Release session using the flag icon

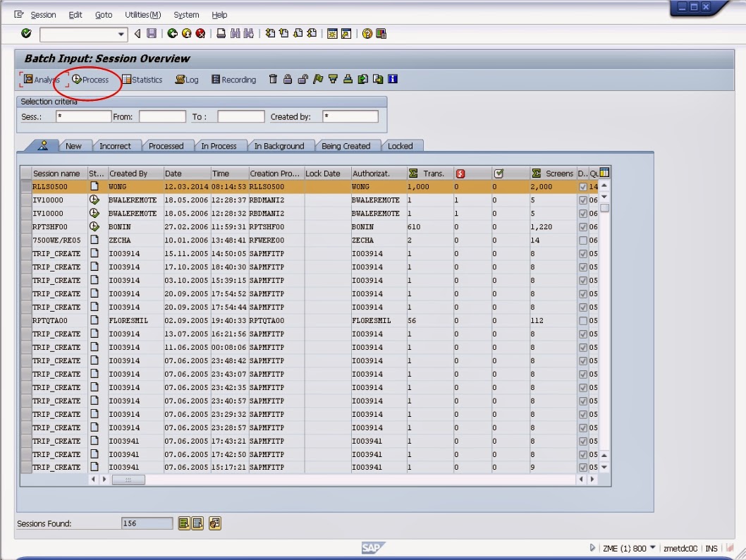[317, 80]
